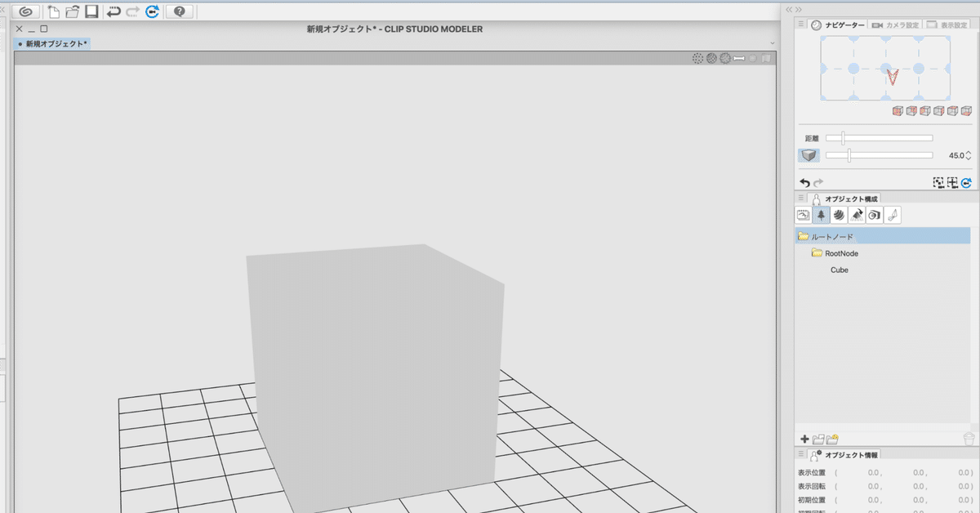Open a file with the folder icon
The height and width of the screenshot is (513, 980).
coord(73,11)
